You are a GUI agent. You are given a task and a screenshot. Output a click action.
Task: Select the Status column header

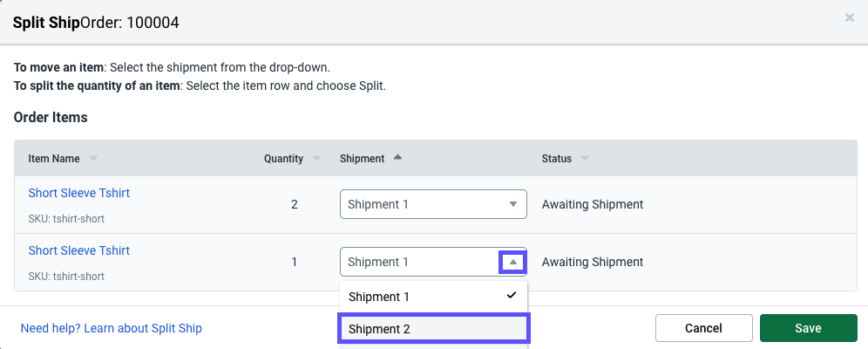556,159
